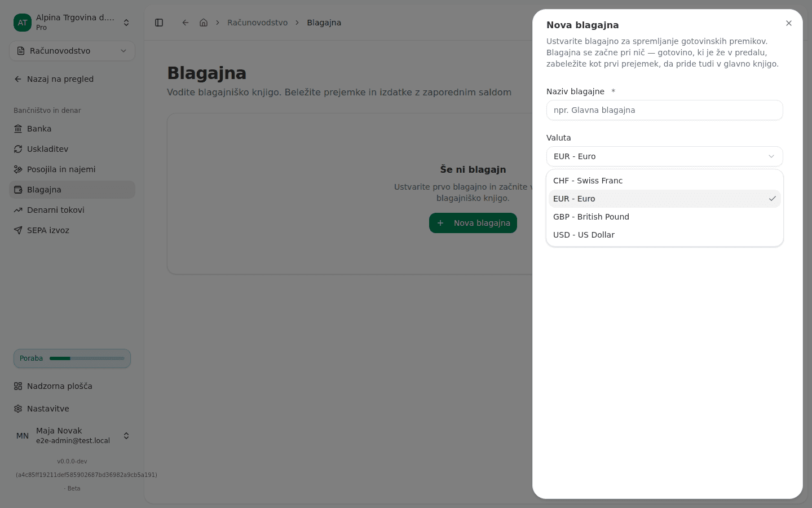Choose GBP - British Pound currency
The image size is (812, 508).
665,217
